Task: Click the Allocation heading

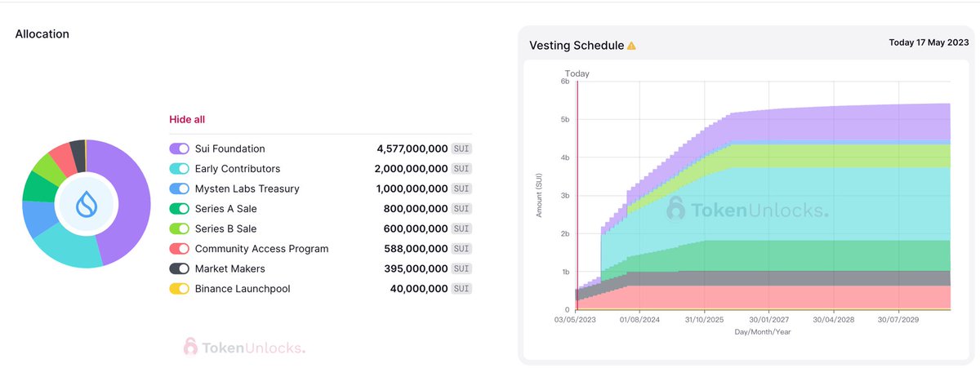Action: point(42,34)
